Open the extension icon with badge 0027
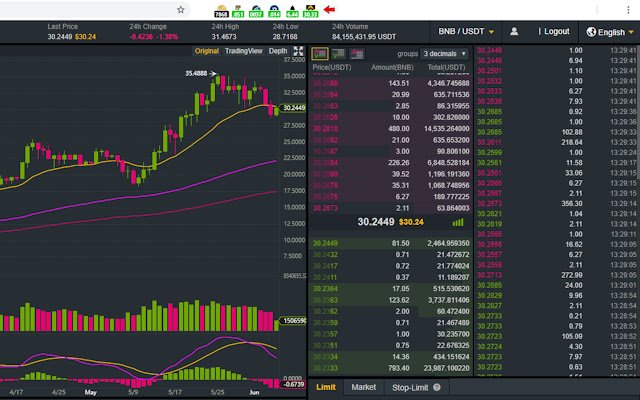 pos(256,11)
